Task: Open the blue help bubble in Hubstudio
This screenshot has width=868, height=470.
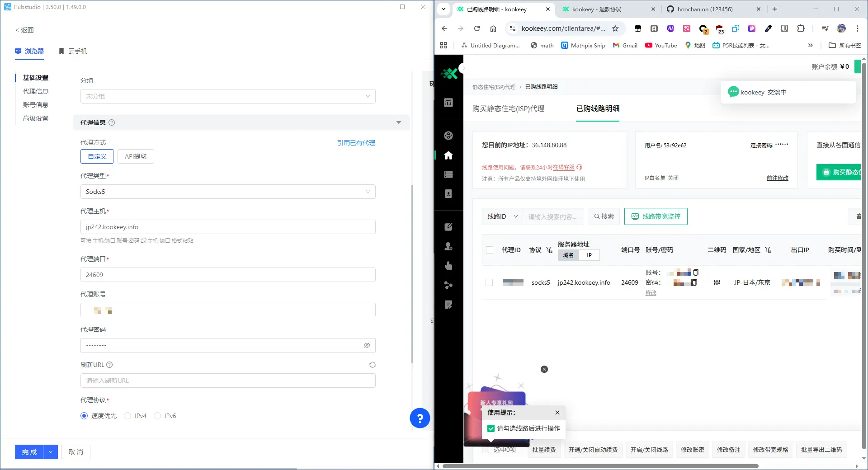Action: (x=420, y=418)
